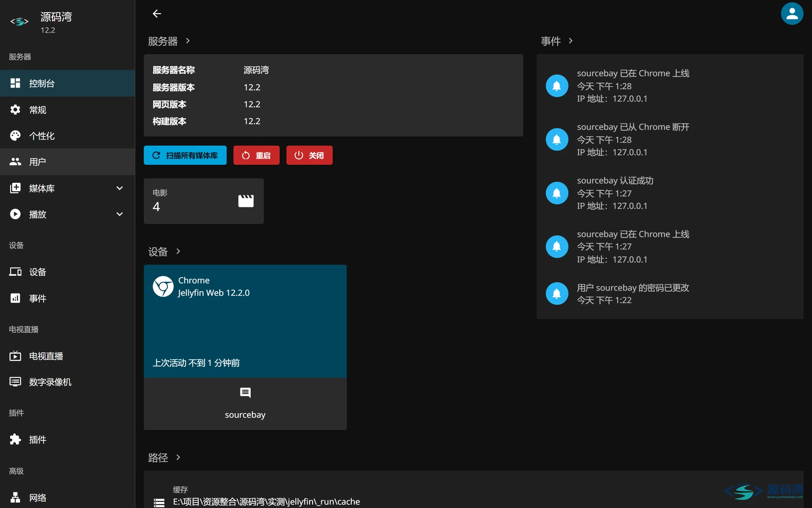This screenshot has height=508, width=812.
Task: Click bell icon for 今天 下午 1:27 上线 event
Action: [x=557, y=246]
